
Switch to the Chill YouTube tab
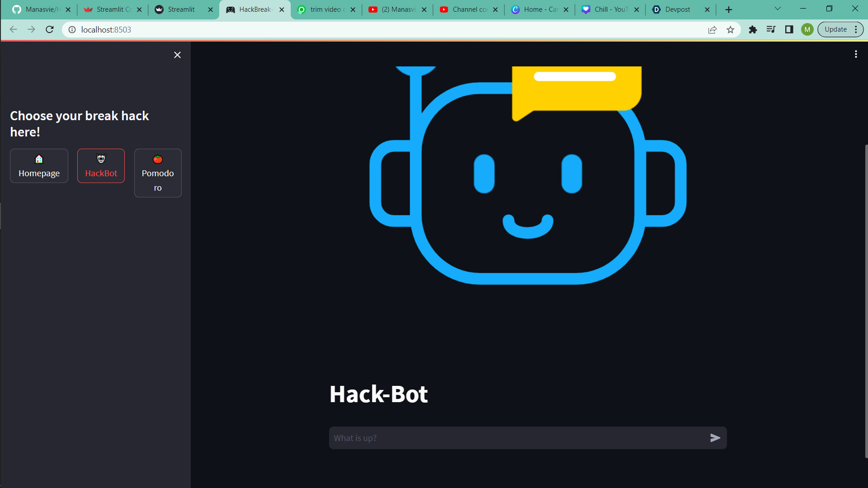point(611,9)
